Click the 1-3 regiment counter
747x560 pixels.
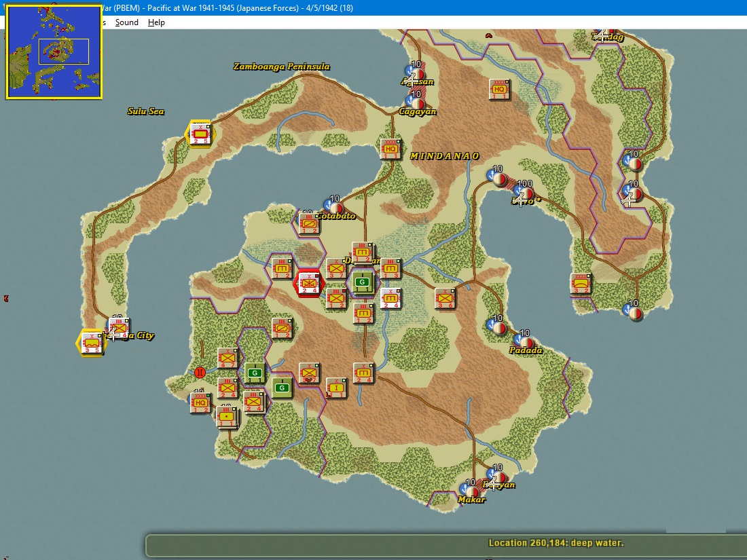point(390,269)
